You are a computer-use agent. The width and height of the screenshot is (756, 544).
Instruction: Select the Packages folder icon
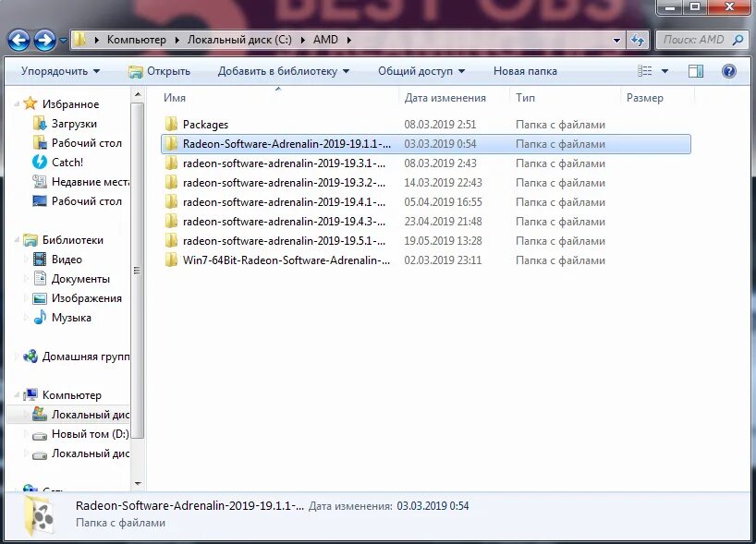pyautogui.click(x=171, y=125)
